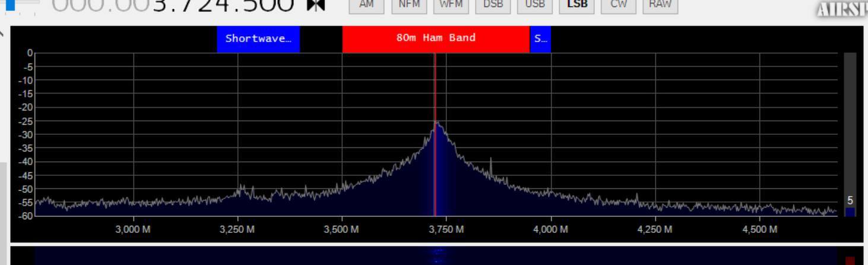Select RAW demodulation mode
Viewport: 868px width, 265px height.
[660, 5]
